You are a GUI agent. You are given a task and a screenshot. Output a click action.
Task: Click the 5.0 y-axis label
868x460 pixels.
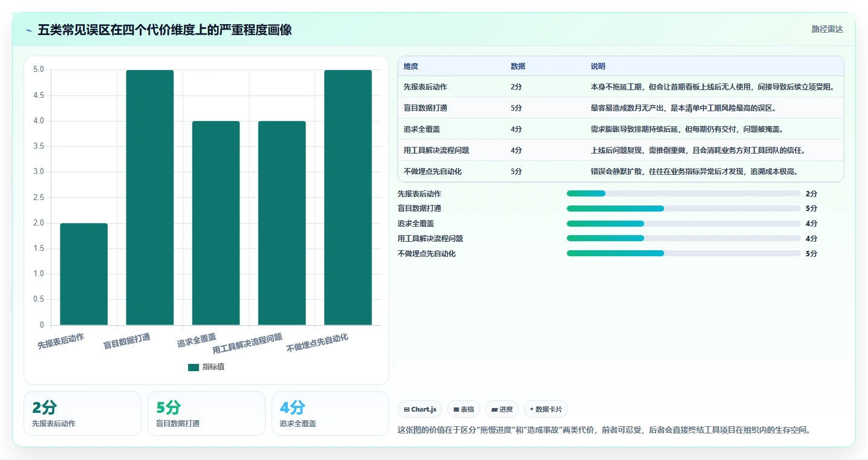39,70
